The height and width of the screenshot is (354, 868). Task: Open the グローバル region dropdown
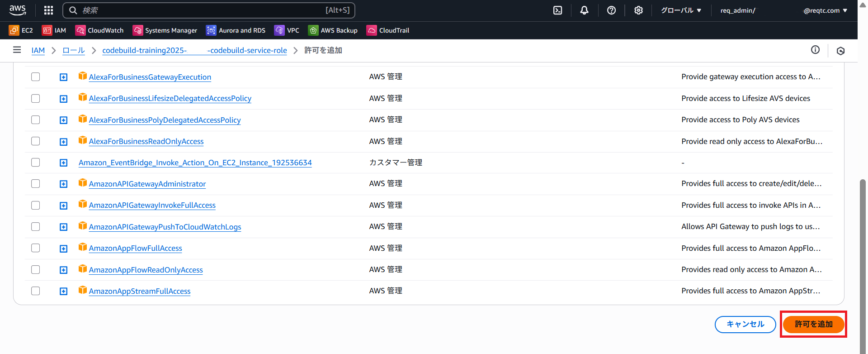pyautogui.click(x=681, y=10)
